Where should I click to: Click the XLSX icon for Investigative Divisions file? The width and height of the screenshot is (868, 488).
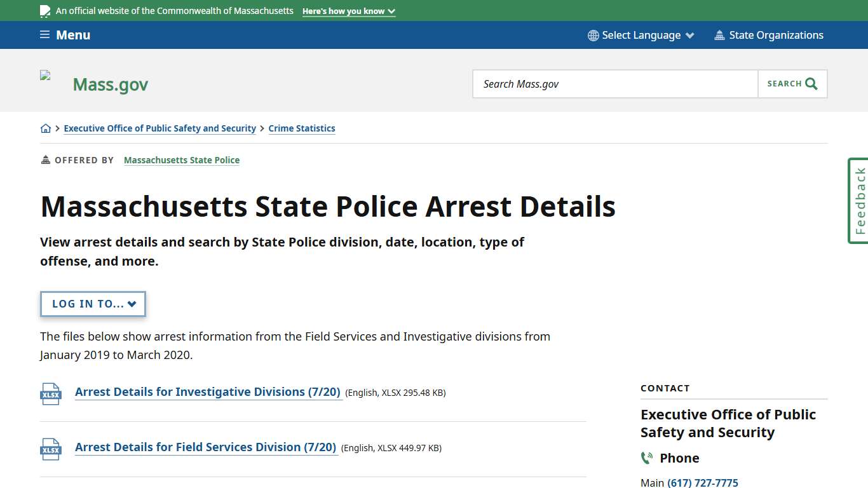50,394
